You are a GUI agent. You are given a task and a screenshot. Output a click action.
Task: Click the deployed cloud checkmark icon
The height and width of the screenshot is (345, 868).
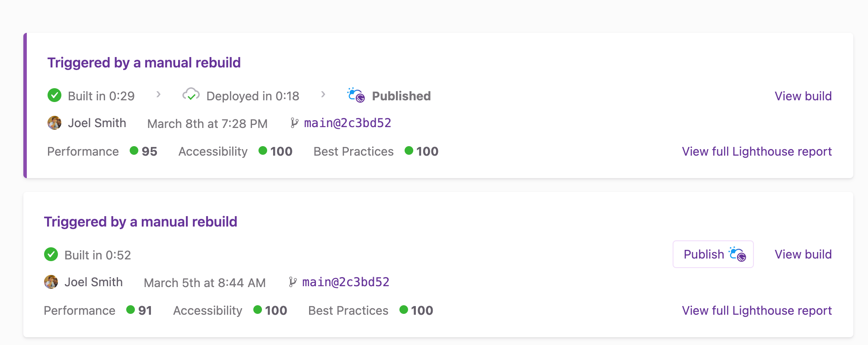tap(191, 95)
